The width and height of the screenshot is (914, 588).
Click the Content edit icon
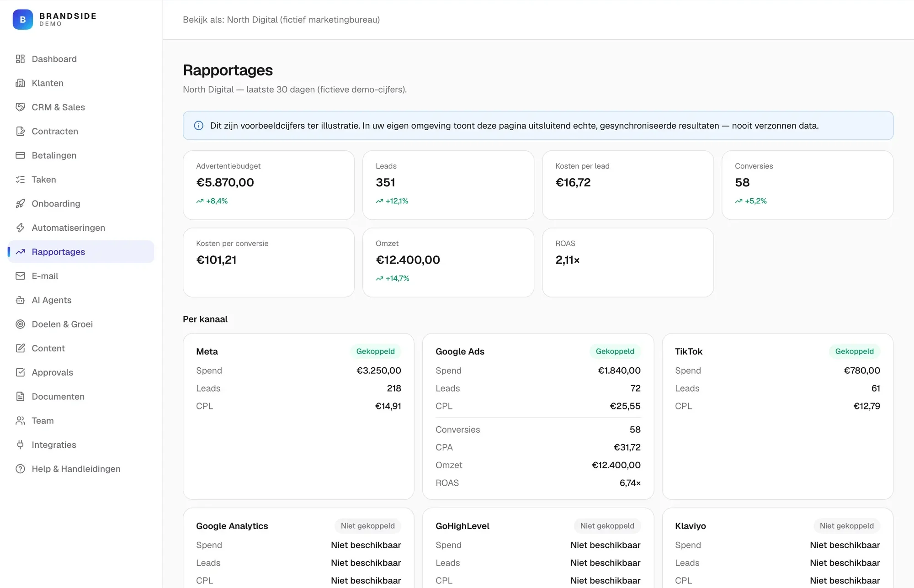pos(20,348)
